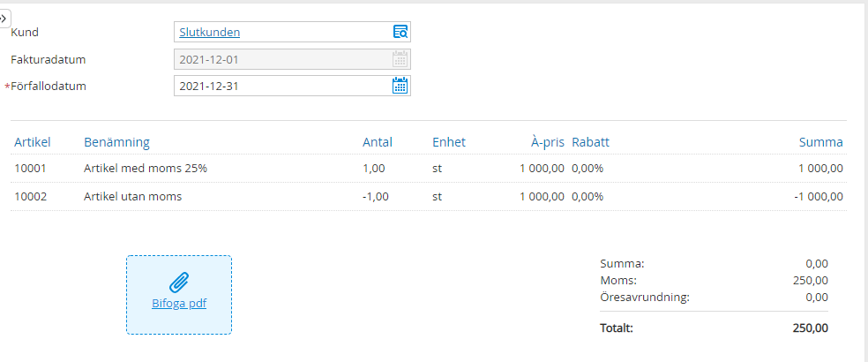The width and height of the screenshot is (868, 362).
Task: Click the -1,00 quantity cell
Action: pos(376,197)
